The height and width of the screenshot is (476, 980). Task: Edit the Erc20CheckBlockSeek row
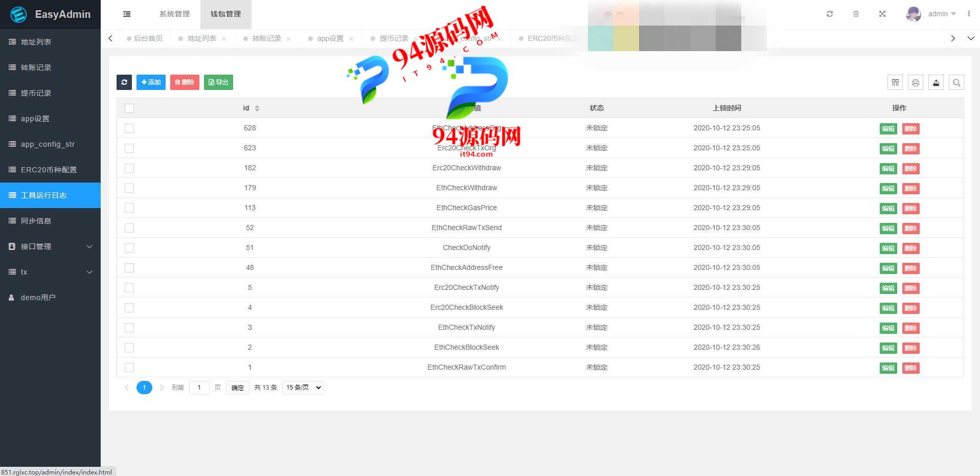click(888, 308)
